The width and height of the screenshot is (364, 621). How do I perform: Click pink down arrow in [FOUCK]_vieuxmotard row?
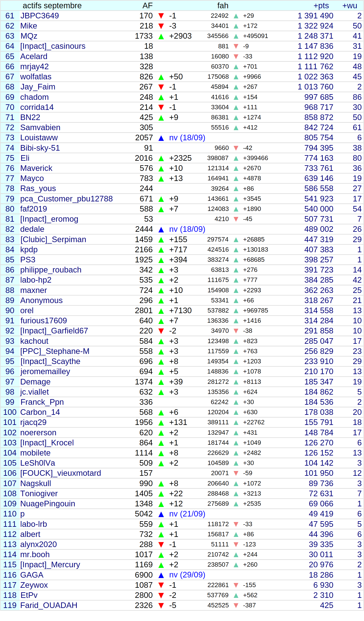pyautogui.click(x=236, y=473)
